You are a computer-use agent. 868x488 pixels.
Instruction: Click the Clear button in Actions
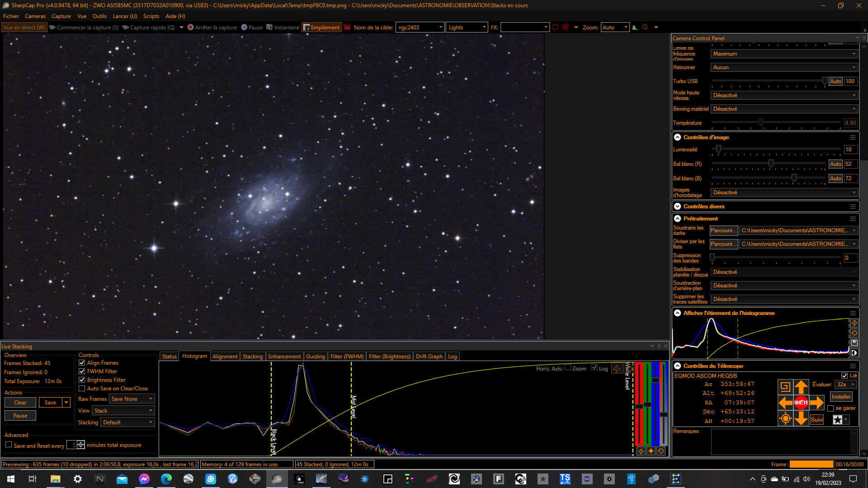tap(20, 403)
